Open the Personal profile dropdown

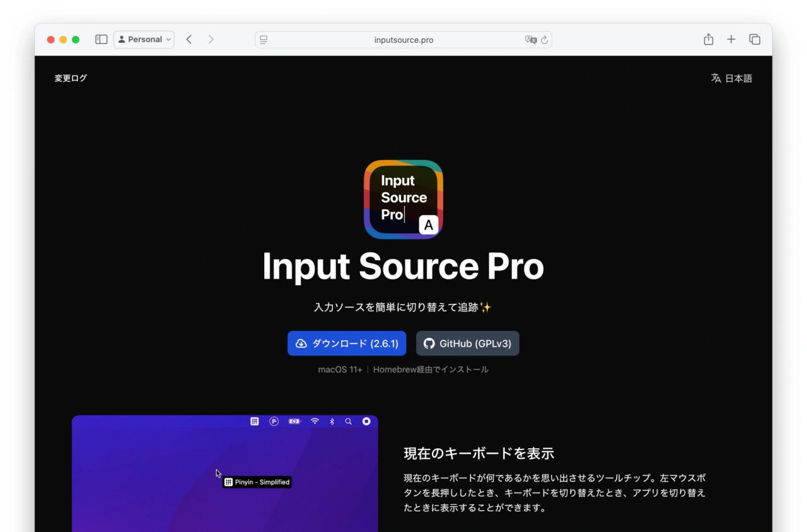pos(144,40)
